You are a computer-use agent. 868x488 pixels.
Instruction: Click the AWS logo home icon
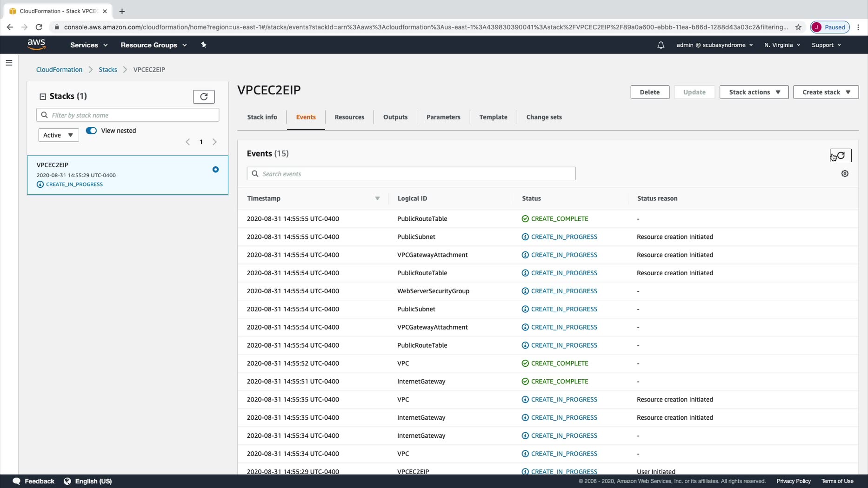tap(36, 45)
